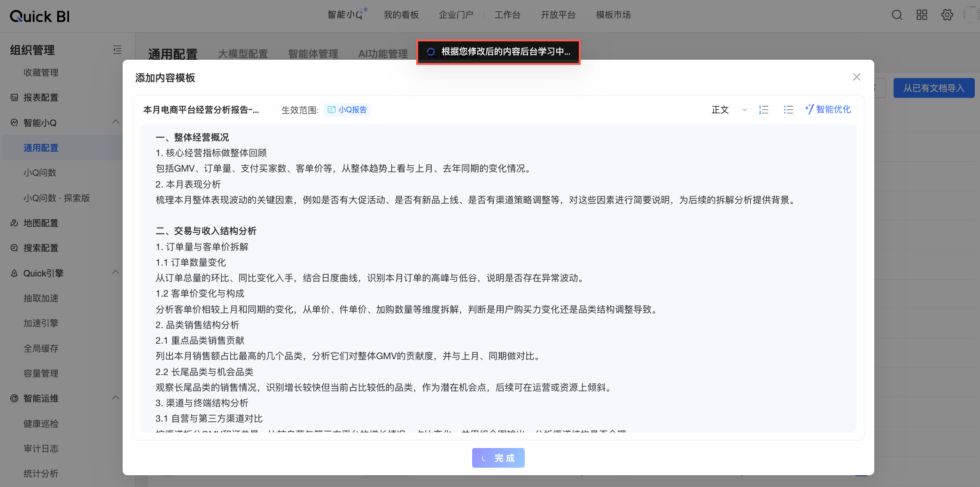Select 通用配置 in the sidebar
Viewport: 980px width, 487px height.
41,148
